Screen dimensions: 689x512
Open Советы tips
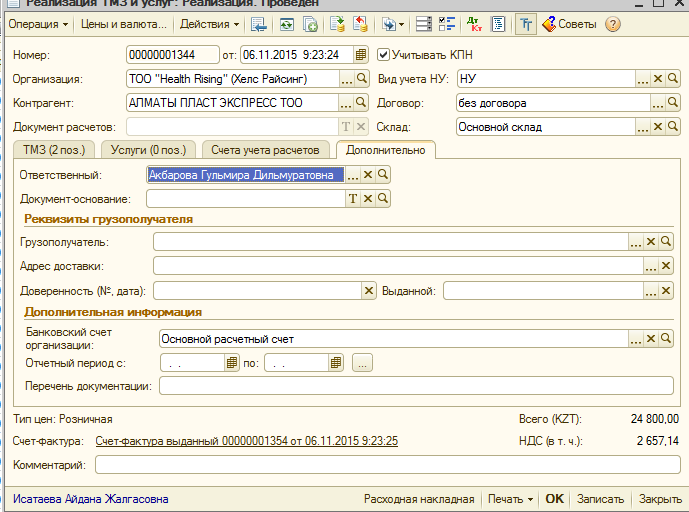tap(569, 24)
